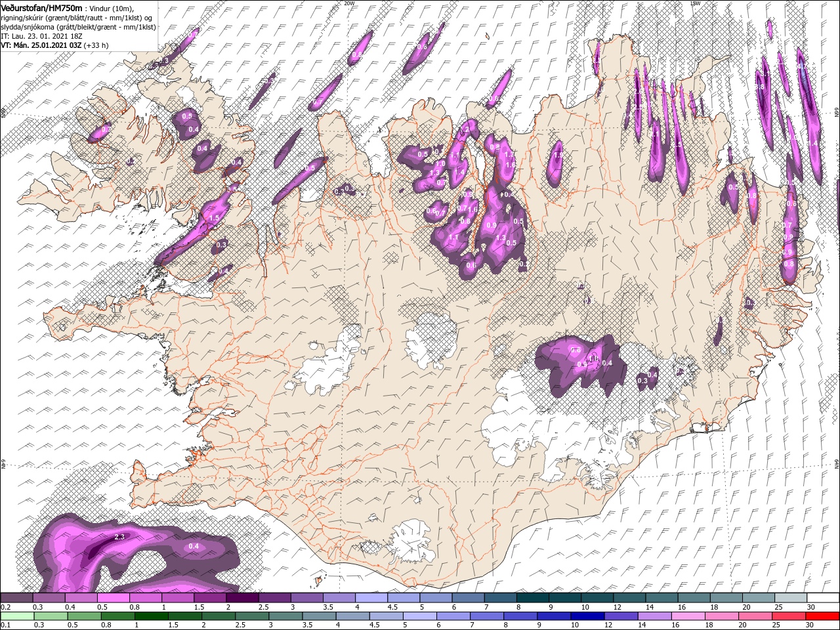The image size is (840, 630).
Task: Click the 2.3 precipitation value in southwest offshore blob
Action: tap(119, 537)
